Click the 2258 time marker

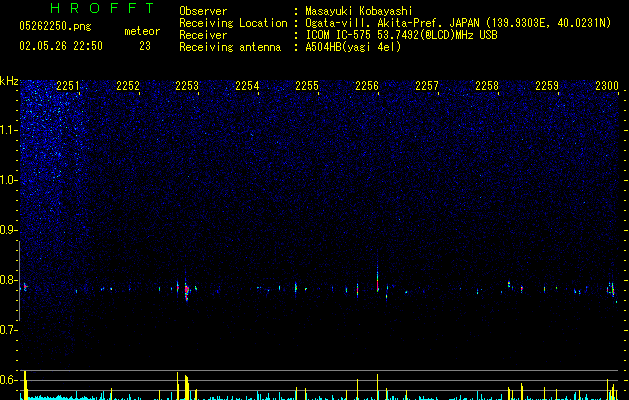(x=487, y=85)
